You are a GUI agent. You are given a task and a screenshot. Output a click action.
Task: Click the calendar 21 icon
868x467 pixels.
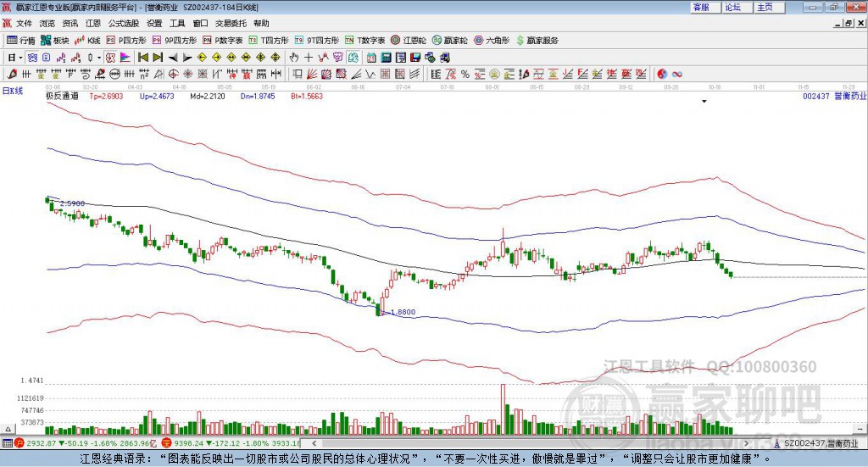(371, 58)
